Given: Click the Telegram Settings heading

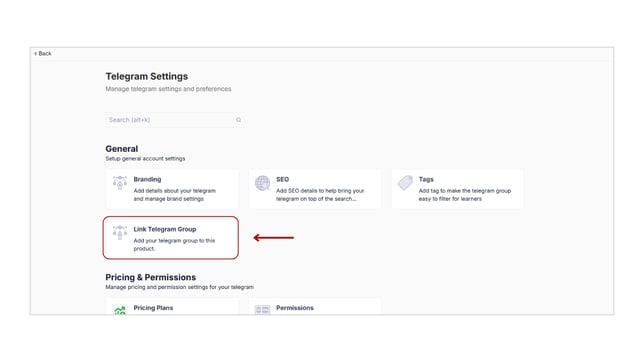Looking at the screenshot, I should (x=147, y=76).
